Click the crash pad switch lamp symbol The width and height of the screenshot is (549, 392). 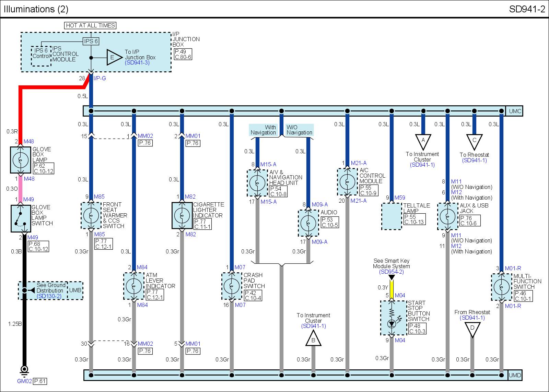(x=232, y=286)
